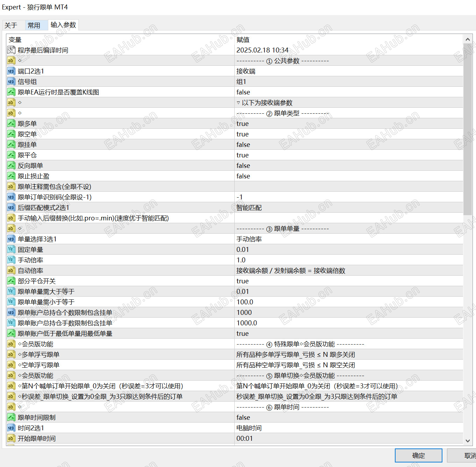Click the green icon beside 部分平仓开关
This screenshot has width=476, height=467.
click(x=10, y=281)
